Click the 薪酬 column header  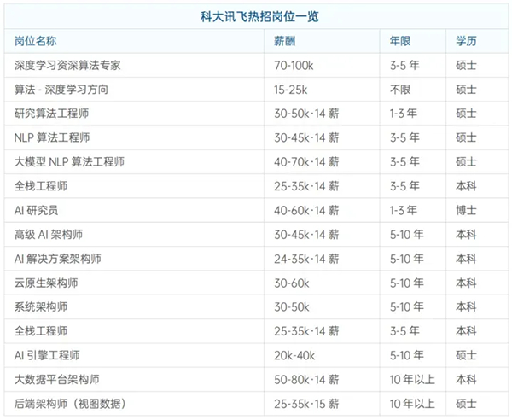pyautogui.click(x=285, y=41)
